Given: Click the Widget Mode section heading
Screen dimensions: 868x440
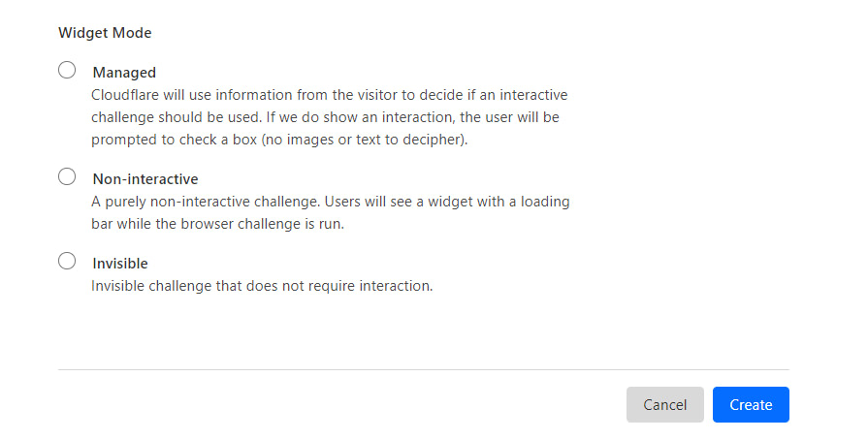Looking at the screenshot, I should click(105, 33).
